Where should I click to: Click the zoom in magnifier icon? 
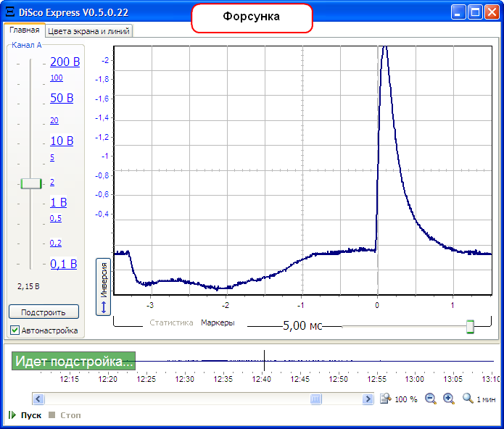(x=448, y=399)
